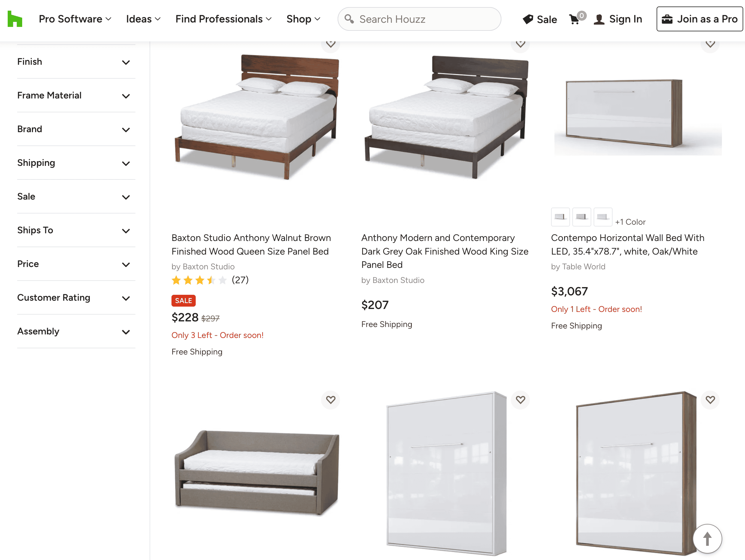Click the Houzz logo icon
Screen dimensions: 745x560
click(15, 19)
